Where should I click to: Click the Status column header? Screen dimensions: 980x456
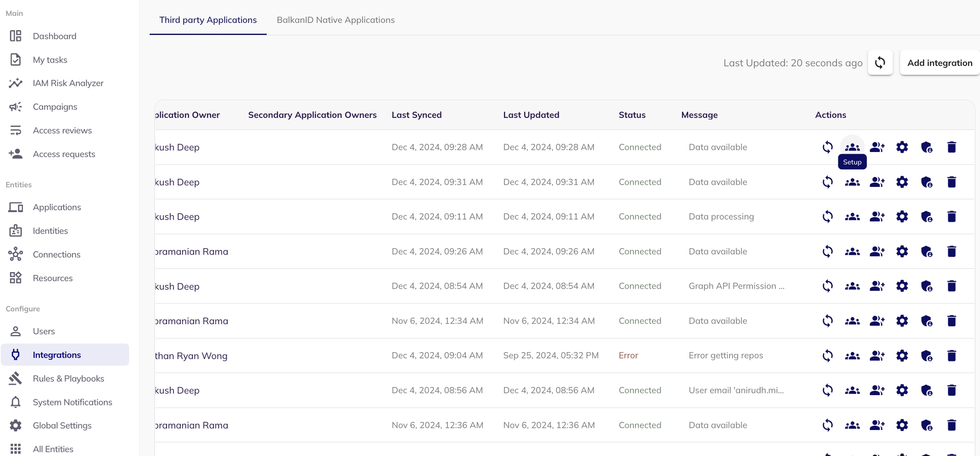[x=632, y=115]
